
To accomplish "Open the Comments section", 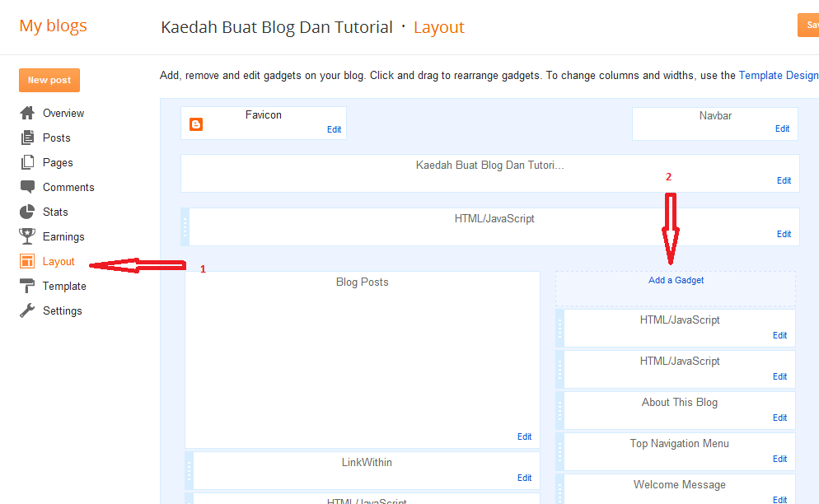I will [68, 188].
